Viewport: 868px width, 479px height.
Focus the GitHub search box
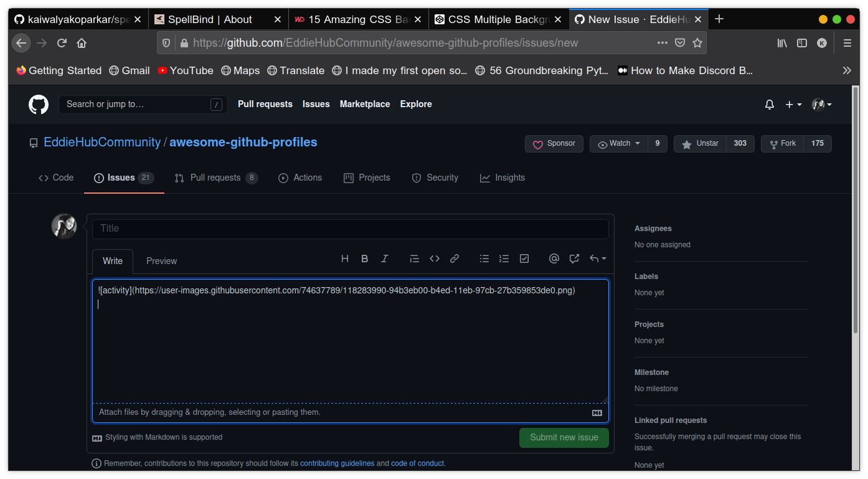click(x=143, y=105)
